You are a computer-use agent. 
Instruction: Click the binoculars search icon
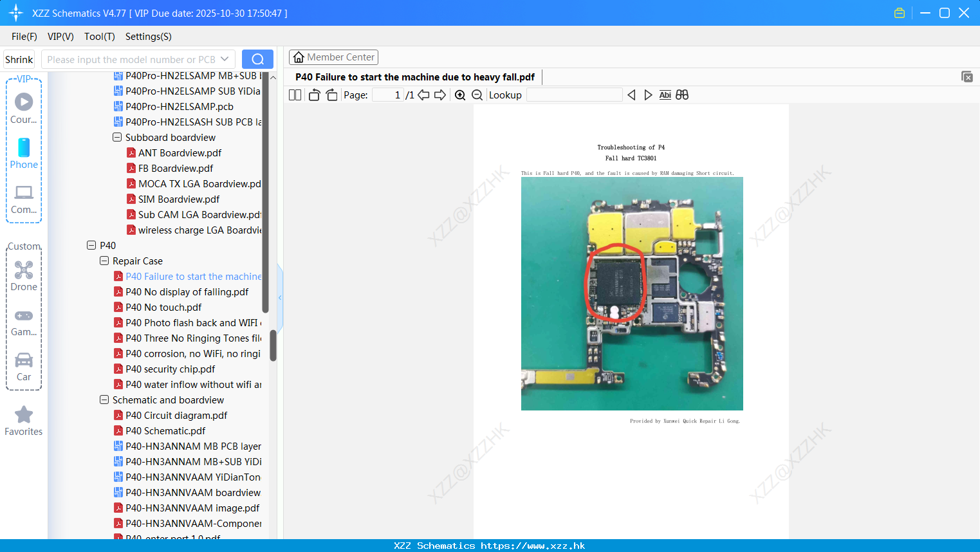click(682, 95)
